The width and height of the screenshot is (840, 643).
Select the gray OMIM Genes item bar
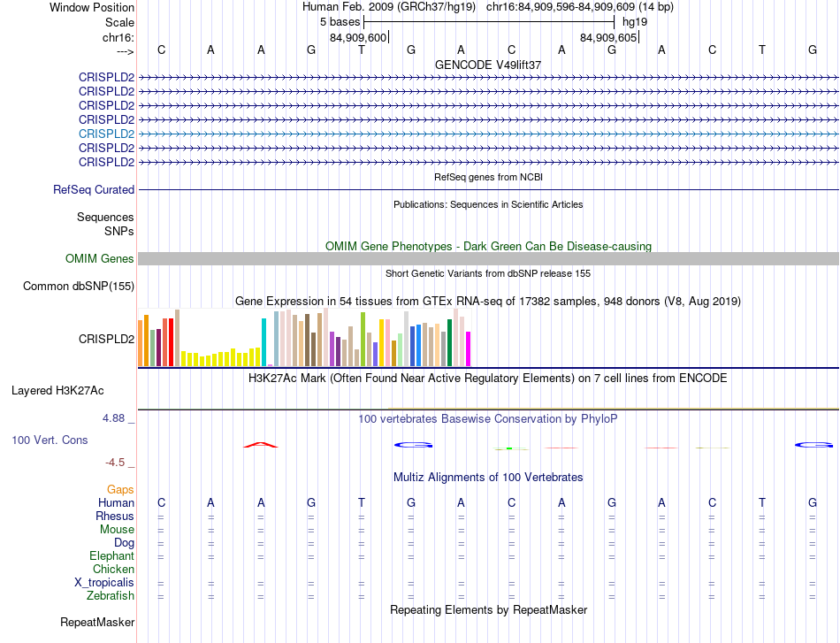click(489, 259)
